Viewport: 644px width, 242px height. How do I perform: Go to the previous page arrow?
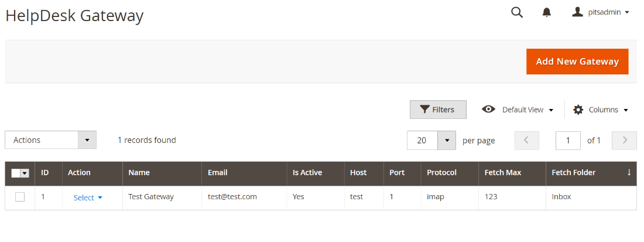coord(526,140)
